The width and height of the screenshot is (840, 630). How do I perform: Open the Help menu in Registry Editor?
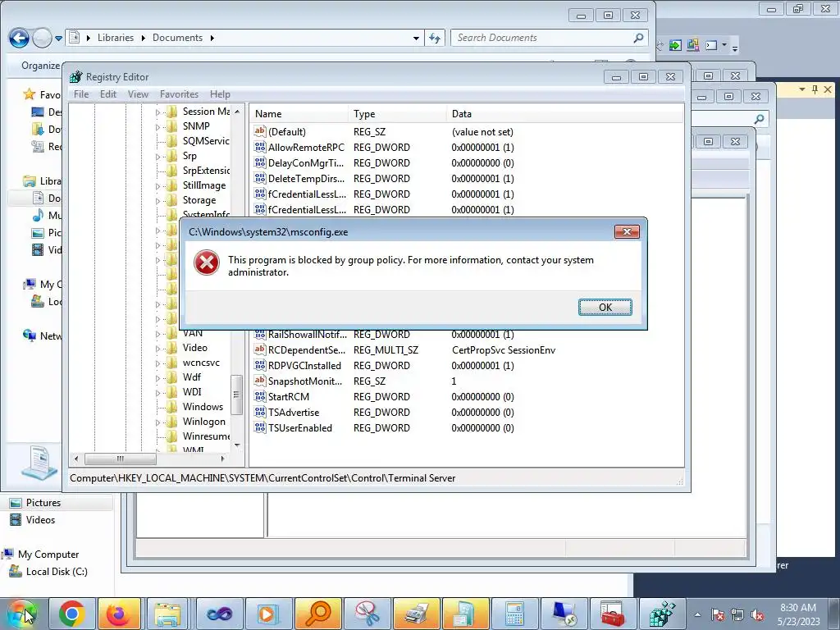click(x=220, y=94)
